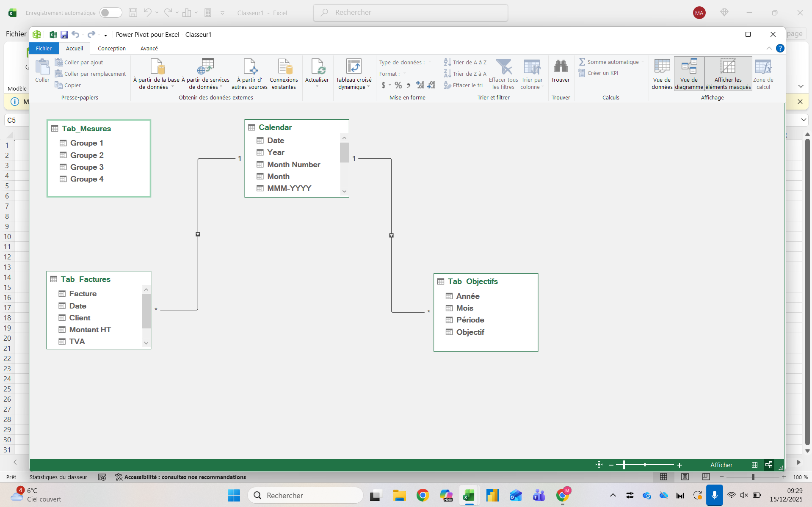Toggle Afficher les éléments masqués
Screen dimensions: 812x507
728,74
